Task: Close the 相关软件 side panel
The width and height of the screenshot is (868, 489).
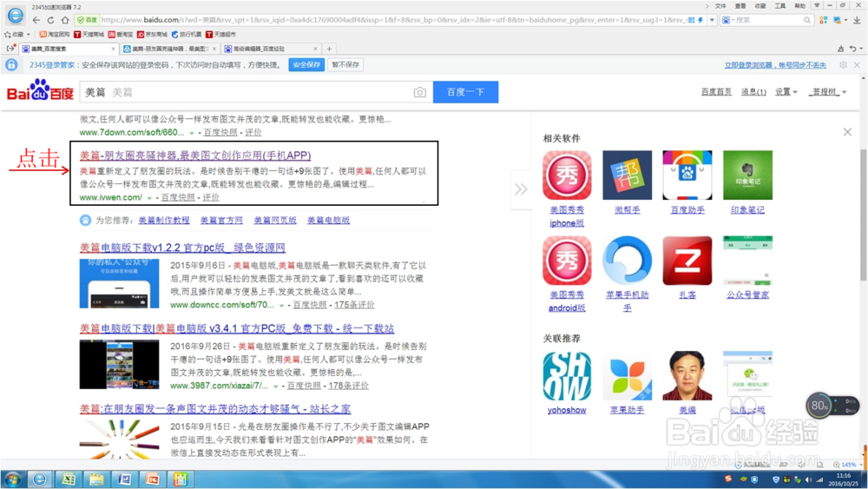Action: [x=847, y=132]
